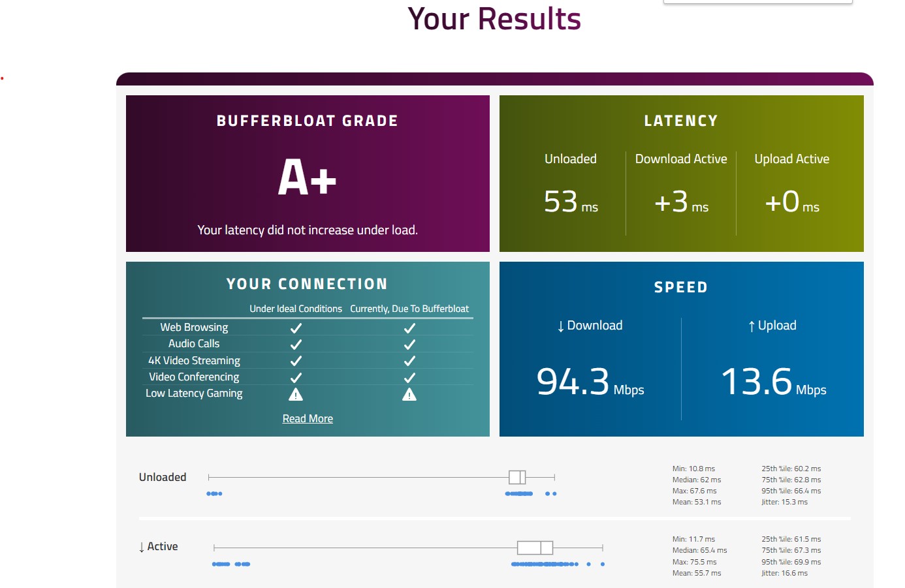905x588 pixels.
Task: Click the +3 ms download active value
Action: coord(681,202)
